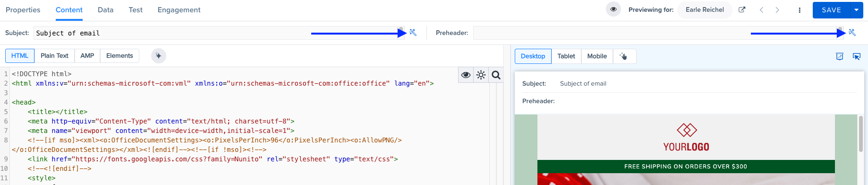This screenshot has height=185, width=868.
Task: Click the SAVE button
Action: (x=831, y=10)
